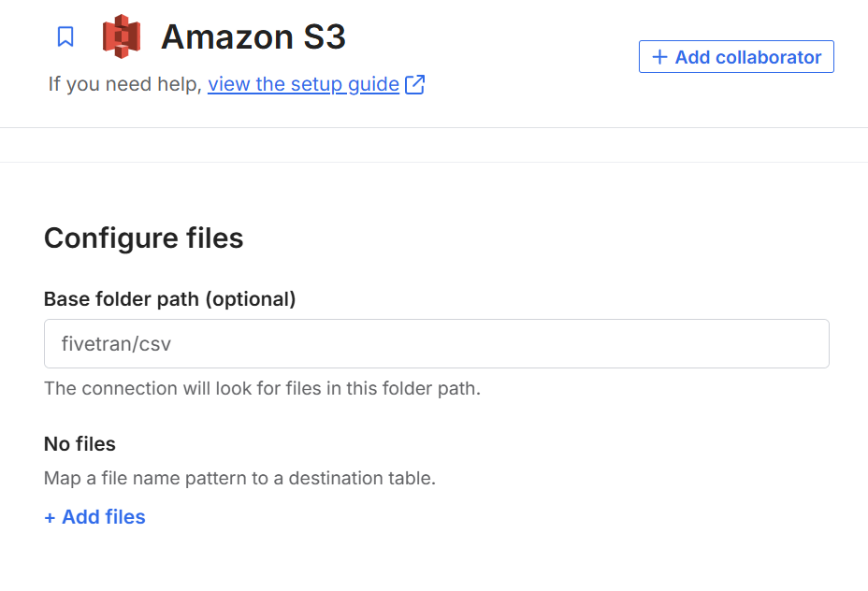The width and height of the screenshot is (868, 591).
Task: Click the "If you need help," text
Action: coord(125,84)
